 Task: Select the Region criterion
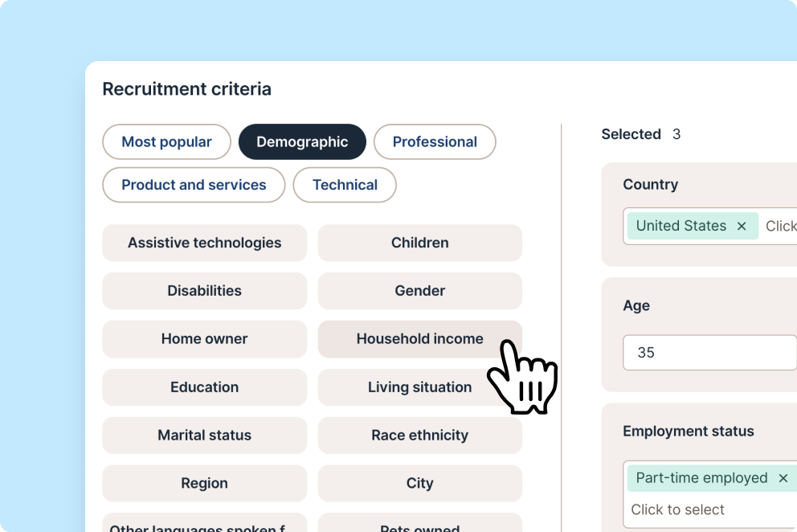coord(204,483)
